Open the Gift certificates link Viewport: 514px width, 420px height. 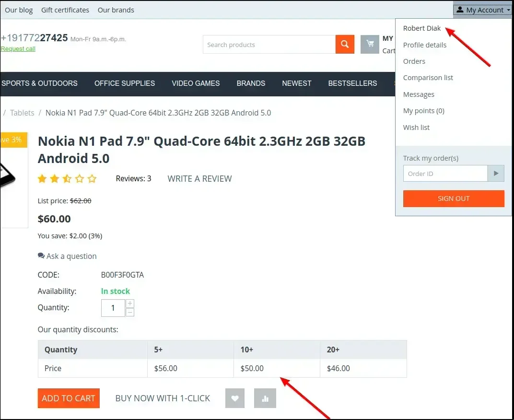65,10
